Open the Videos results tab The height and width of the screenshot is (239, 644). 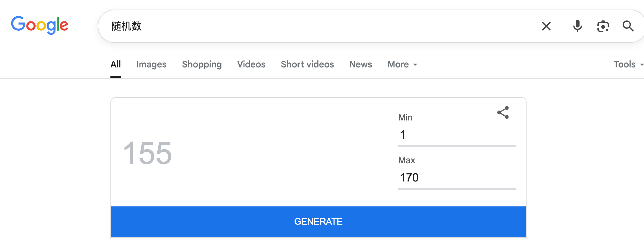[251, 64]
